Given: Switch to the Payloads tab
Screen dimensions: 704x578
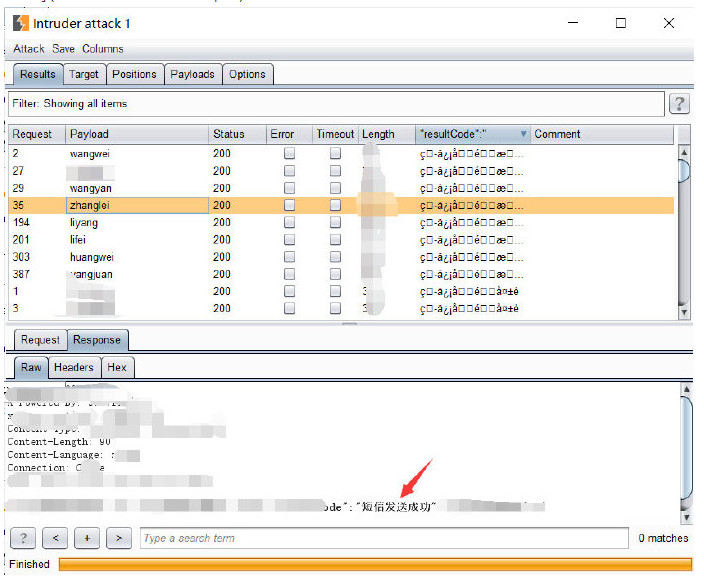Looking at the screenshot, I should [x=192, y=74].
